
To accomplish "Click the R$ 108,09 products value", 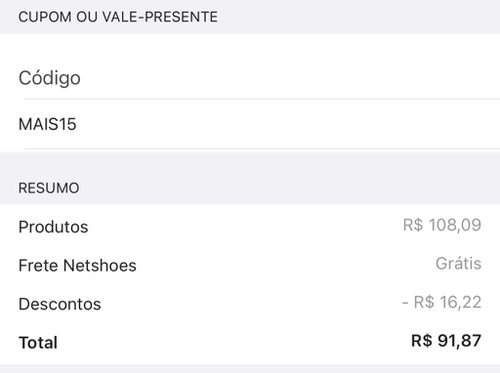I will point(442,225).
